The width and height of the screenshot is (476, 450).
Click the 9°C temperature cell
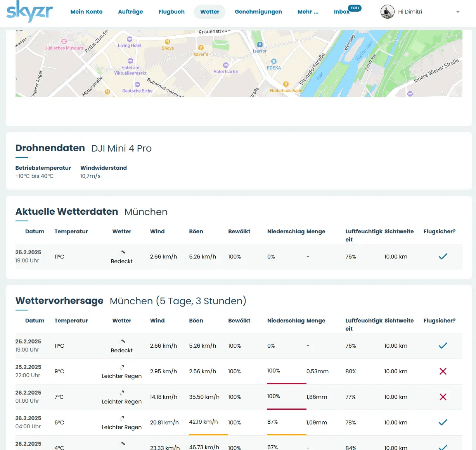[59, 371]
